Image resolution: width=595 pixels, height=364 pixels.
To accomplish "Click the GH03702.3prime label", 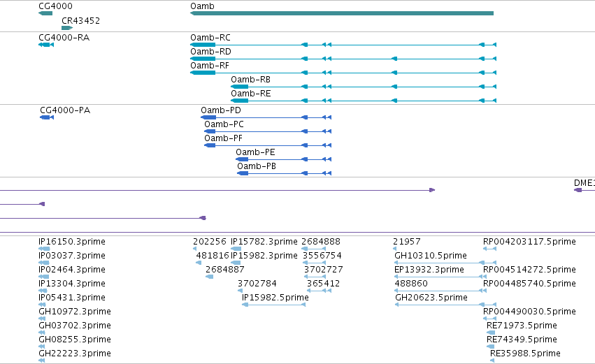I will [75, 326].
